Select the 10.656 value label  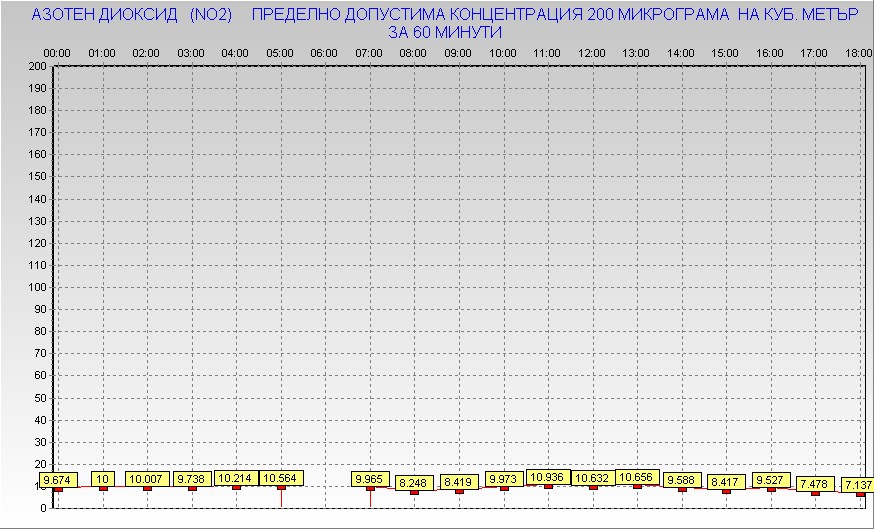pos(637,478)
